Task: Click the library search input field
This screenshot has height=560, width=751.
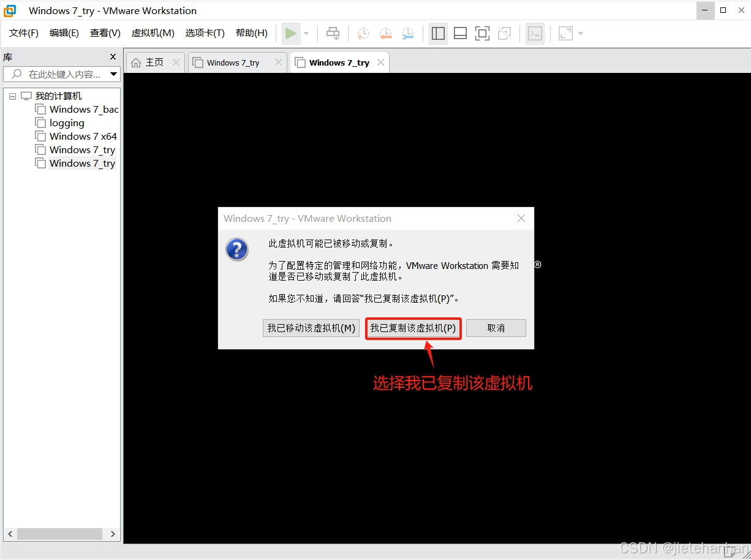Action: [x=61, y=74]
